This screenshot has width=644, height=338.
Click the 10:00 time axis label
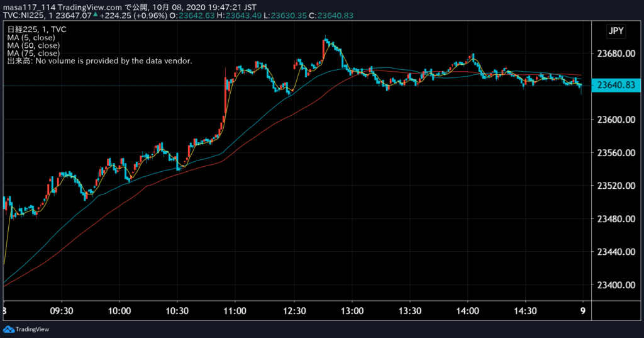pyautogui.click(x=119, y=311)
